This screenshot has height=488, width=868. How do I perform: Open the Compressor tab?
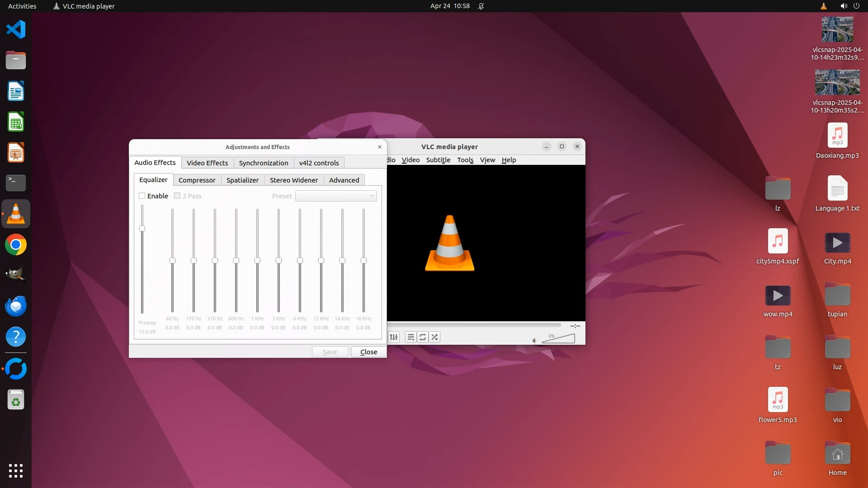(x=197, y=180)
